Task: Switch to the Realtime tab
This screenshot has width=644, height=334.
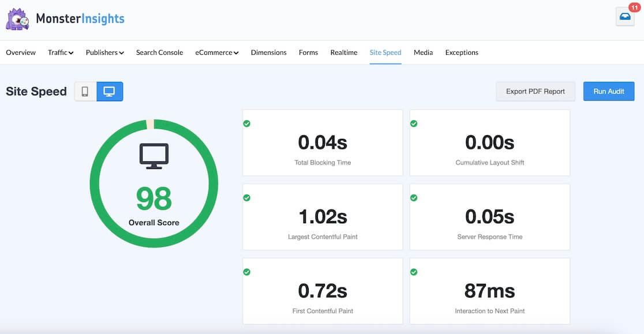Action: pos(343,52)
